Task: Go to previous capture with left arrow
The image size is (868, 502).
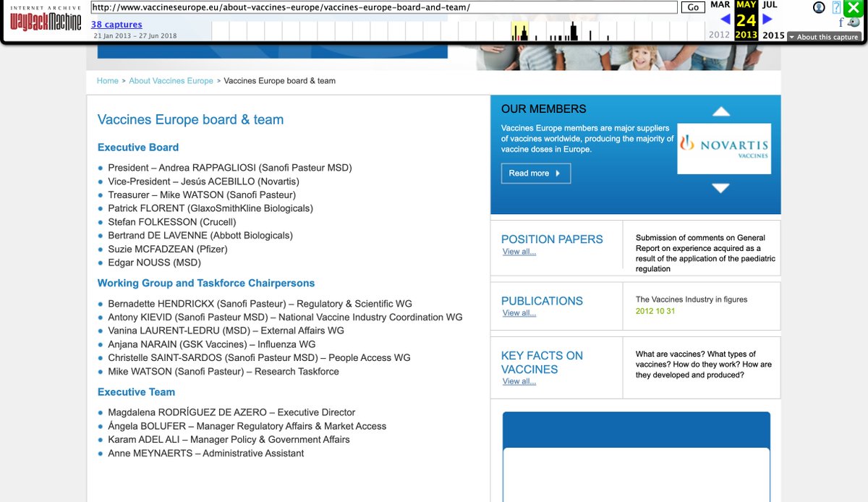Action: coord(725,20)
